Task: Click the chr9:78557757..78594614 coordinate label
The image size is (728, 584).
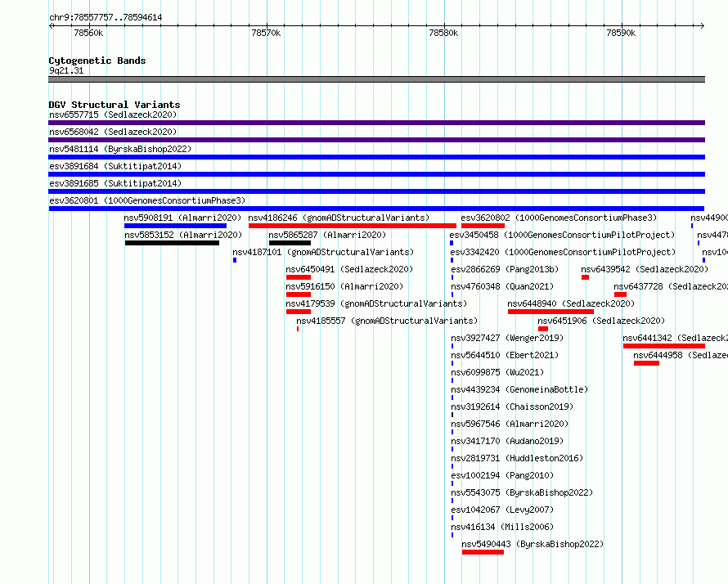Action: tap(106, 18)
